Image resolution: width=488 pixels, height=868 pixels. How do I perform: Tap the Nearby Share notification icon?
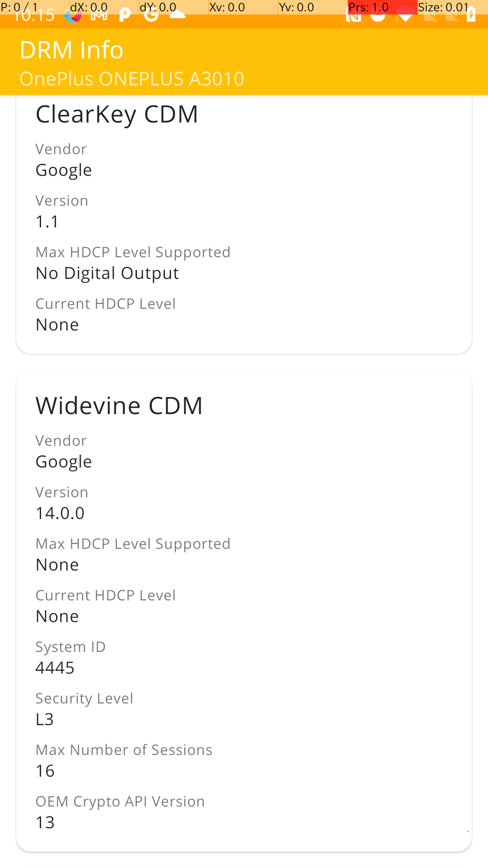(x=353, y=17)
